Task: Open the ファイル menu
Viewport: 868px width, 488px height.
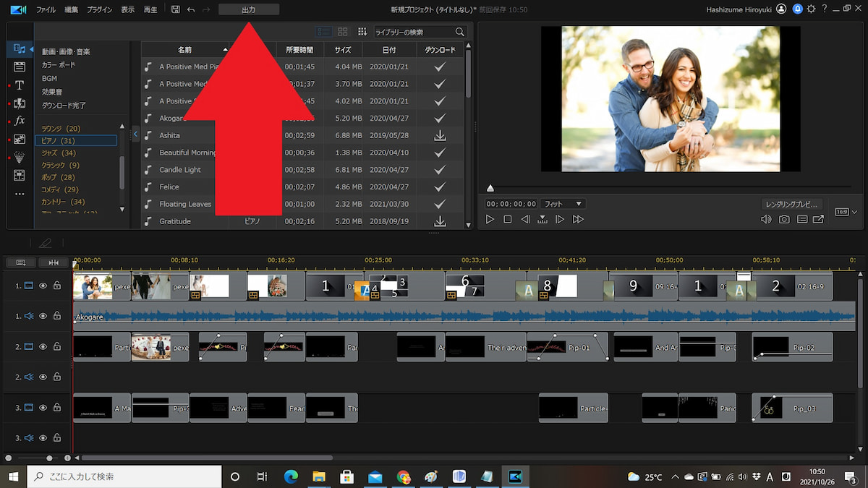Action: (46, 9)
